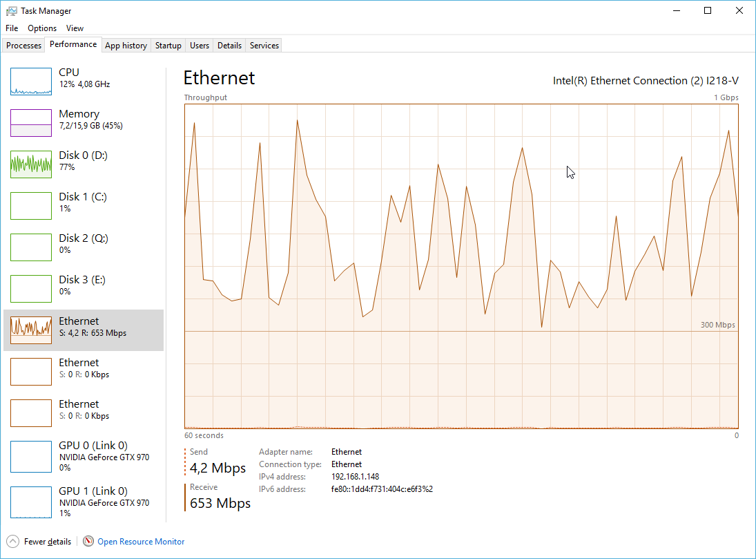The width and height of the screenshot is (756, 559).
Task: Click the Resource Monitor gauge icon
Action: (88, 542)
